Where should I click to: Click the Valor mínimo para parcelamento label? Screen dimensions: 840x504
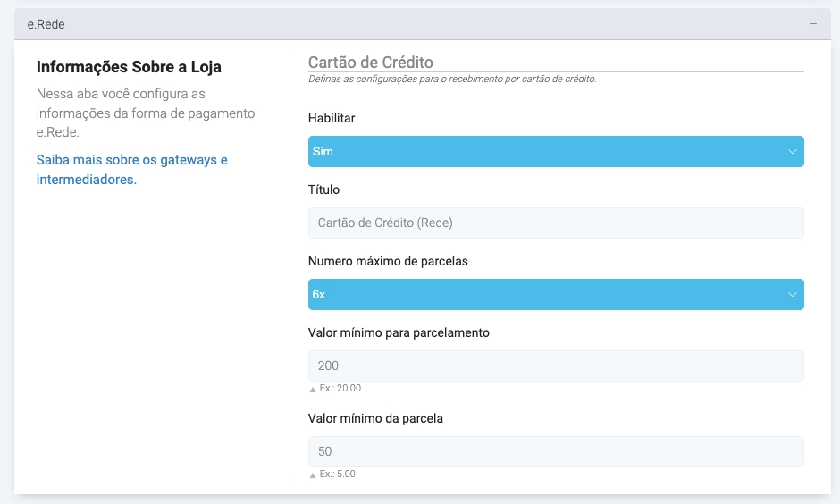(399, 332)
